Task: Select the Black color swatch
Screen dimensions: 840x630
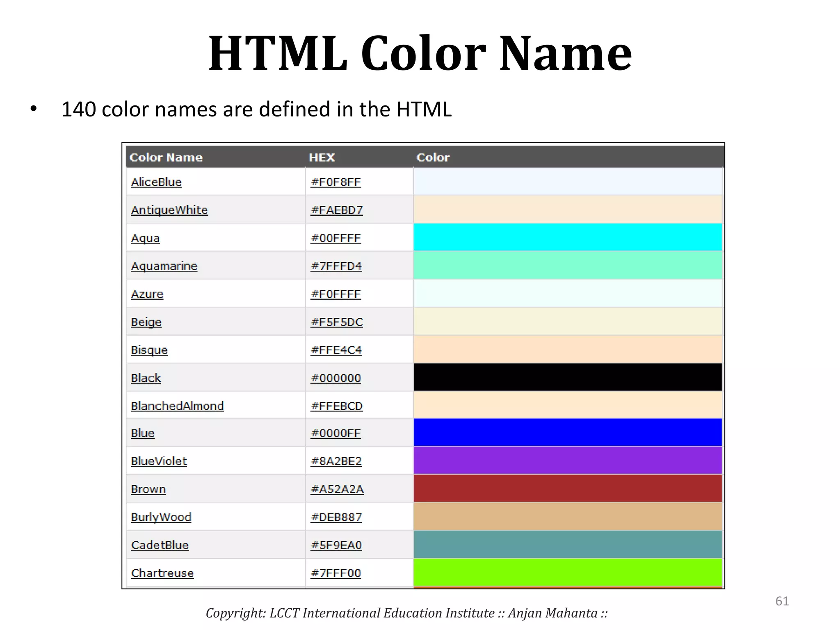Action: coord(567,377)
